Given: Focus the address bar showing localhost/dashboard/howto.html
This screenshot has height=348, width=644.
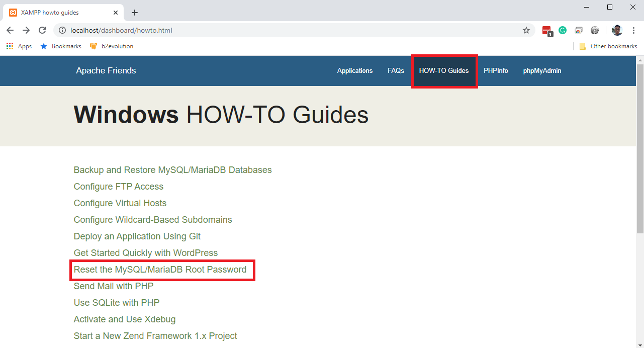Looking at the screenshot, I should [x=294, y=30].
